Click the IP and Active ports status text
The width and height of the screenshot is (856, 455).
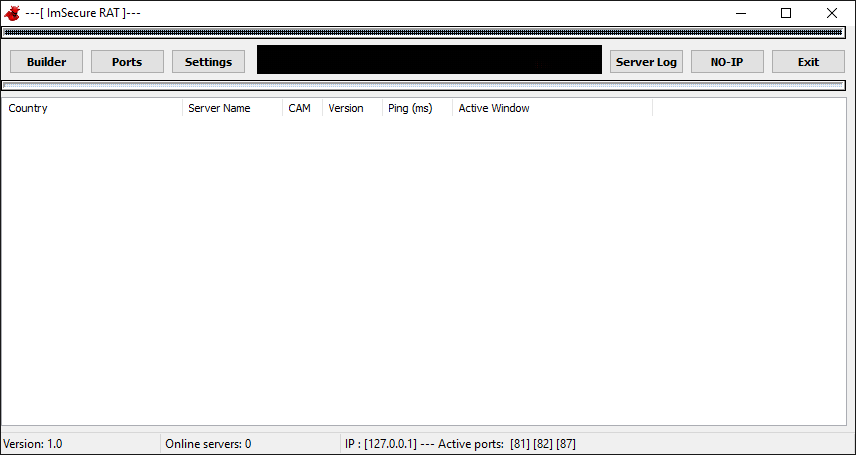[x=460, y=444]
